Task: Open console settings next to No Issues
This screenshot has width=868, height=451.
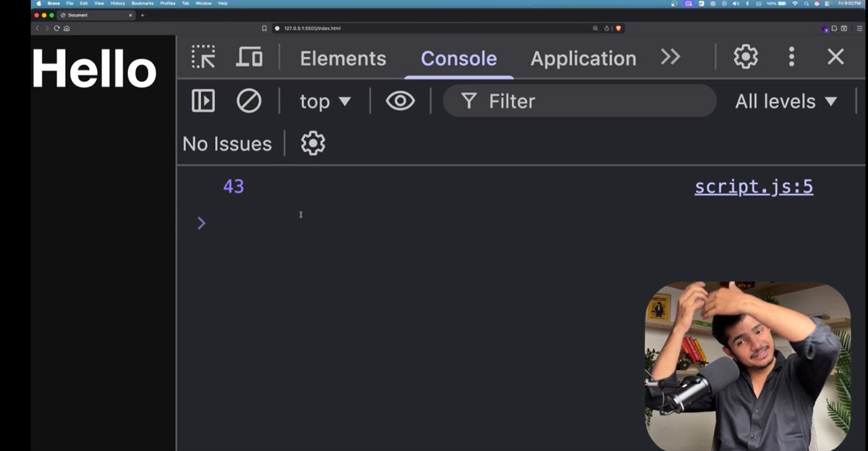Action: pyautogui.click(x=312, y=143)
